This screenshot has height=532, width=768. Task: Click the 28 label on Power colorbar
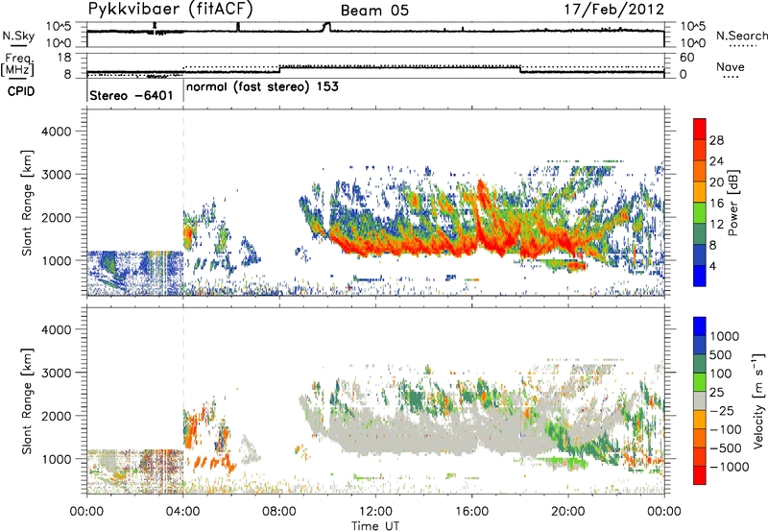tap(716, 140)
